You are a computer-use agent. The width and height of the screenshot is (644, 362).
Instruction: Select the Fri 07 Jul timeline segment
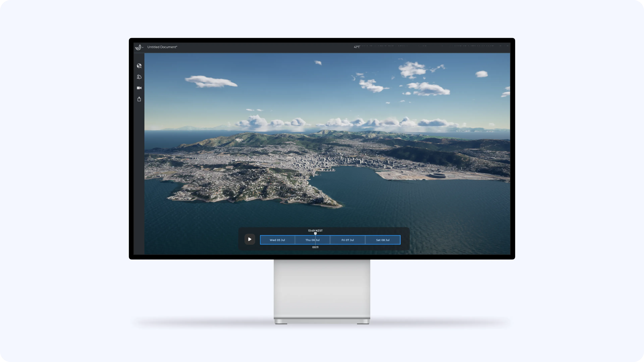tap(347, 240)
